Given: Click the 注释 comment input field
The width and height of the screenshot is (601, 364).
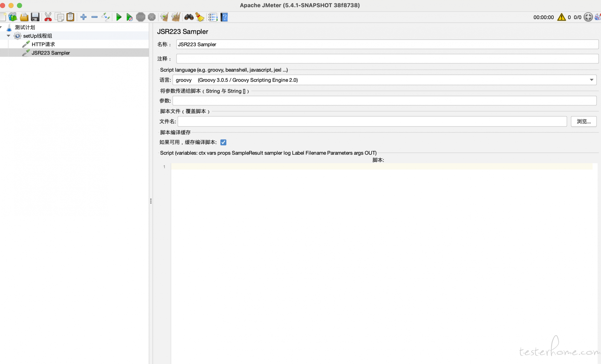Looking at the screenshot, I should (387, 59).
